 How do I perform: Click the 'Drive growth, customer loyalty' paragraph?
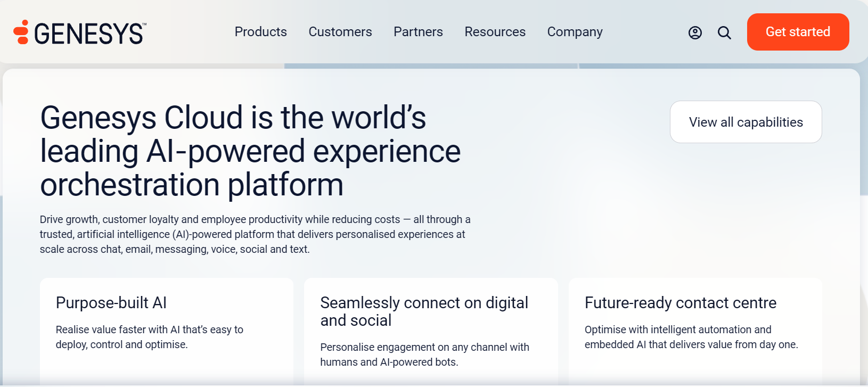[x=255, y=234]
